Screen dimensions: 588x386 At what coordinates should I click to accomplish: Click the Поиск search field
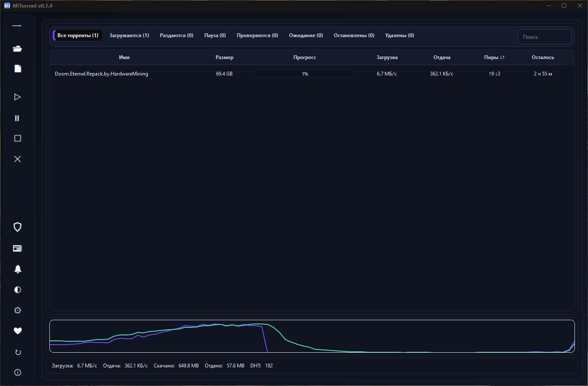click(544, 37)
